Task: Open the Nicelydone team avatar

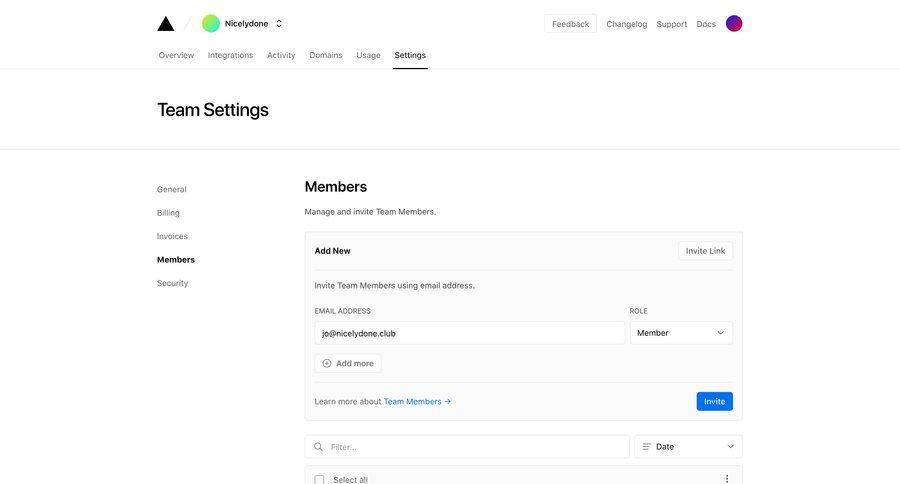Action: tap(211, 24)
